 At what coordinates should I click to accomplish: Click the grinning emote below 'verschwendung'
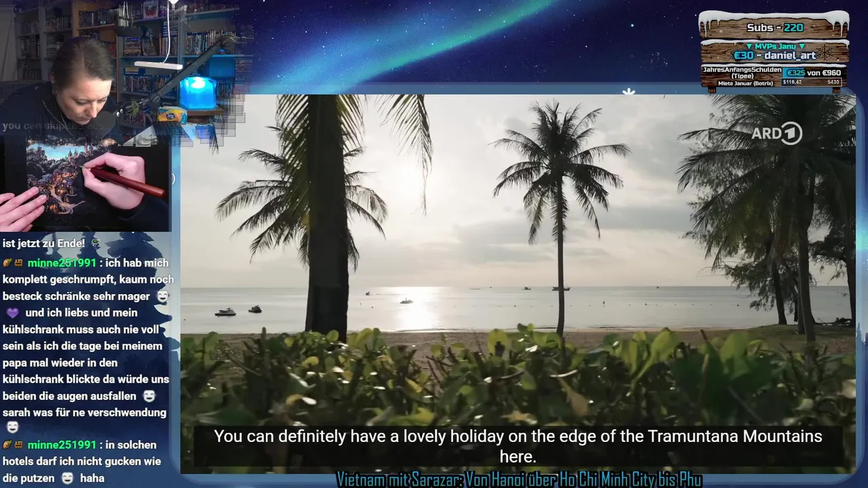(12, 428)
